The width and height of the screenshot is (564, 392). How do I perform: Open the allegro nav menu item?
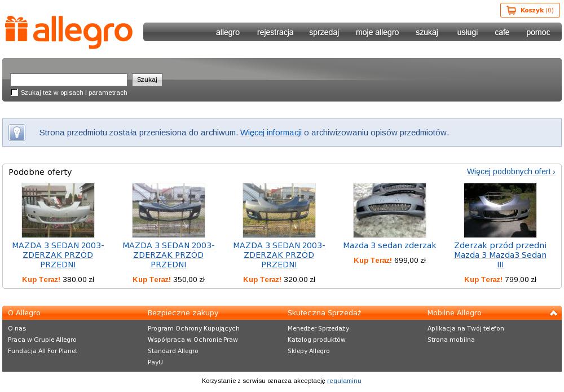tap(228, 32)
